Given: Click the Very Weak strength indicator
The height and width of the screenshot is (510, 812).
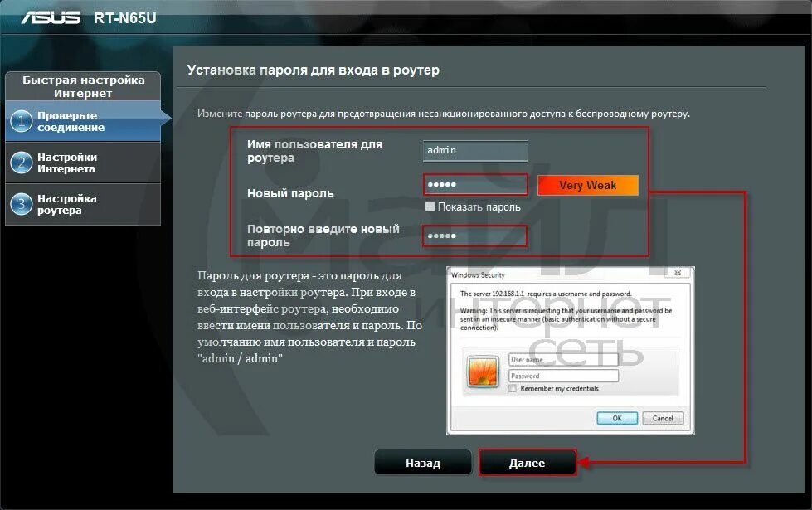Looking at the screenshot, I should point(588,186).
